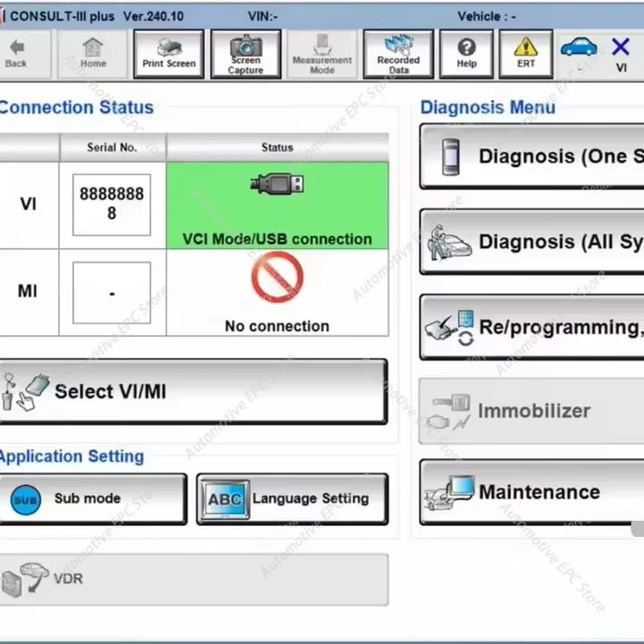This screenshot has height=644, width=644.
Task: Click the phone-shaped One System diagnosis icon
Action: pyautogui.click(x=450, y=157)
